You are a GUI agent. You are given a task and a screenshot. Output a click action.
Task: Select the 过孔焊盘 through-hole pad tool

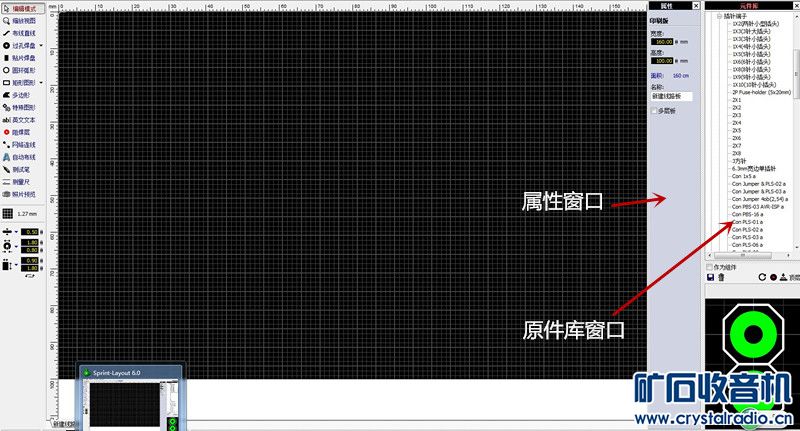(20, 45)
